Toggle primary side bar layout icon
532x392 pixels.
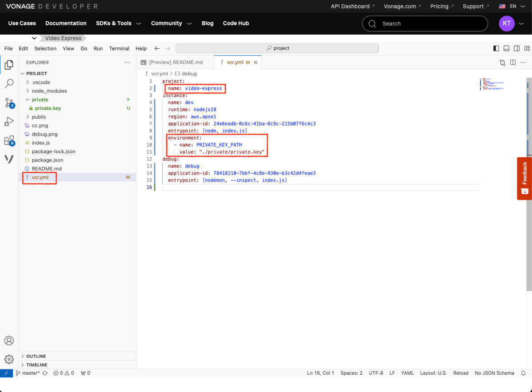click(x=496, y=48)
